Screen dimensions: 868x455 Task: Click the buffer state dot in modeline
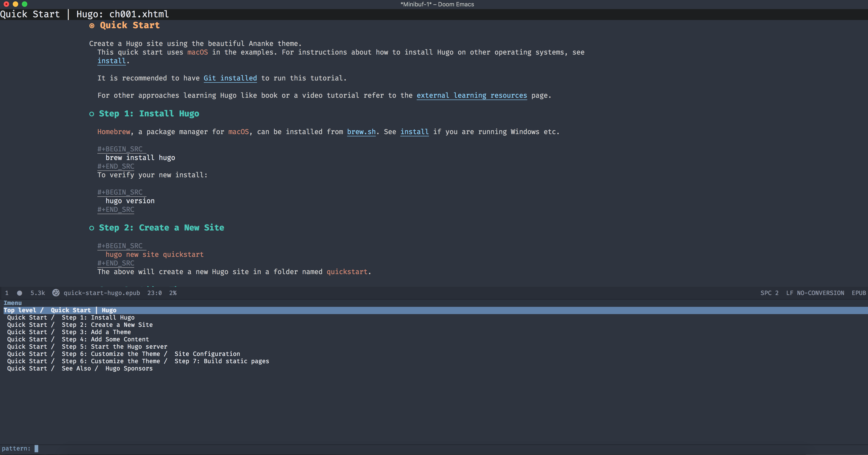(x=20, y=293)
